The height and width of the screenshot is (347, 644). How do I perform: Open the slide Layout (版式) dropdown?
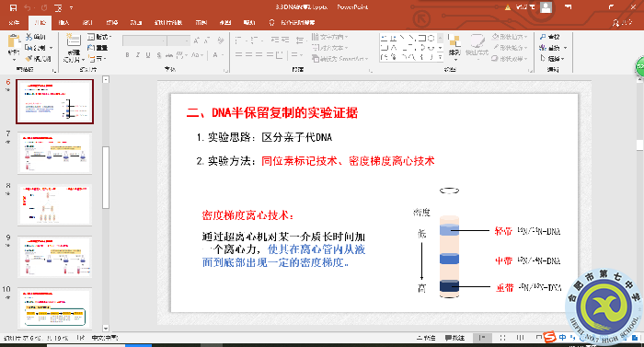click(x=99, y=37)
